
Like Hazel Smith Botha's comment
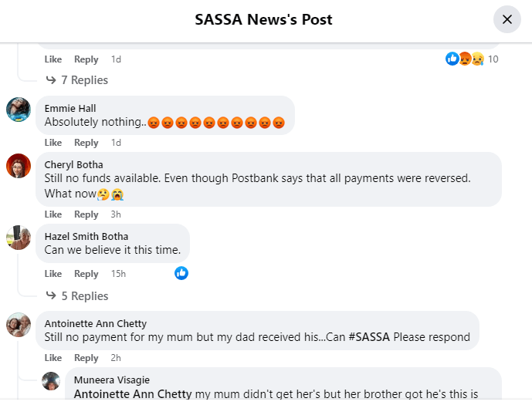click(53, 274)
